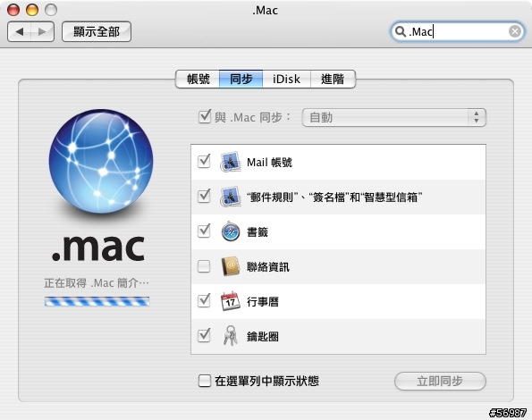Click the Address Book icon beside 聯絡資訊
The width and height of the screenshot is (532, 420).
231,266
